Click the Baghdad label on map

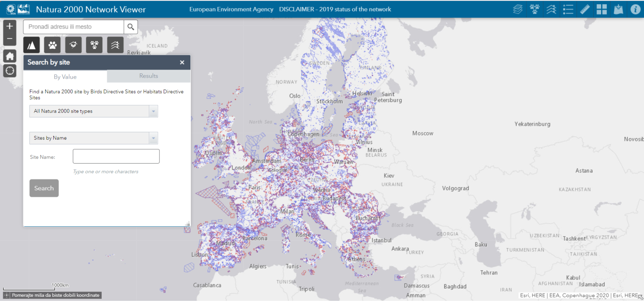(455, 287)
